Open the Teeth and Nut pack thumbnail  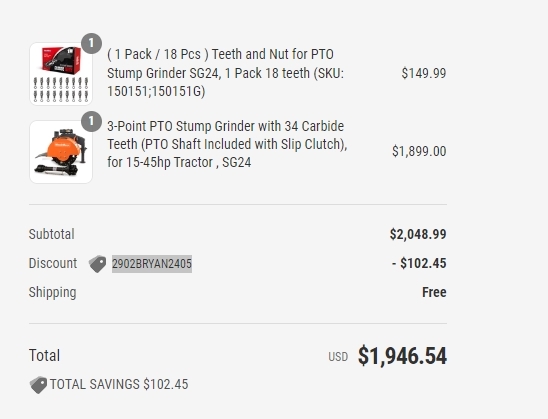point(61,74)
